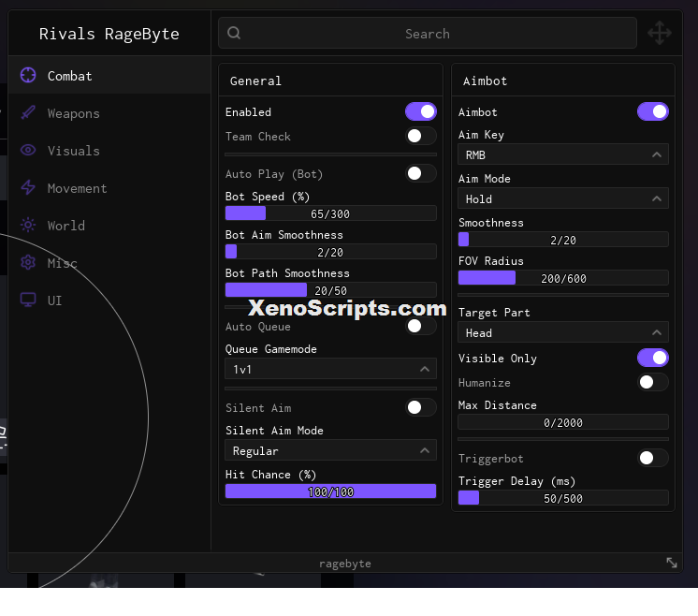Viewport: 698px width, 616px height.
Task: Click the search magnifier icon
Action: click(x=234, y=33)
